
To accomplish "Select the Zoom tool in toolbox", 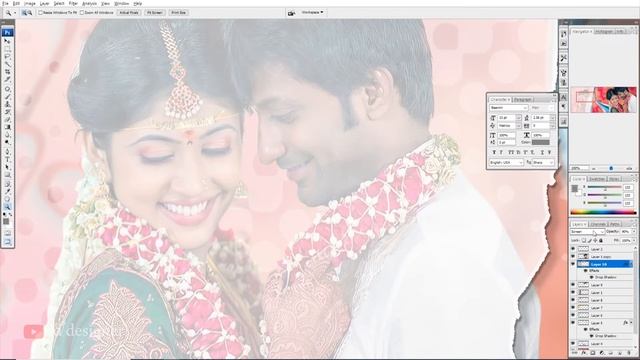I will click(x=7, y=207).
